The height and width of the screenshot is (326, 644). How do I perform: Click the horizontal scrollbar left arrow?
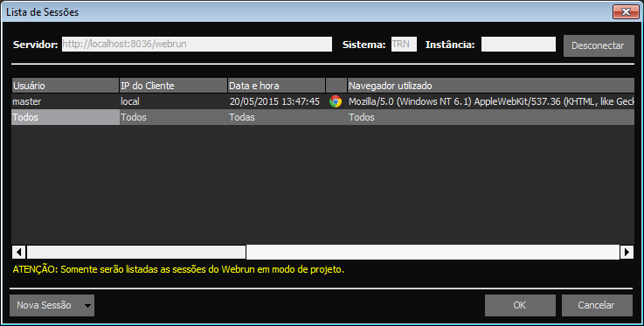pyautogui.click(x=19, y=252)
